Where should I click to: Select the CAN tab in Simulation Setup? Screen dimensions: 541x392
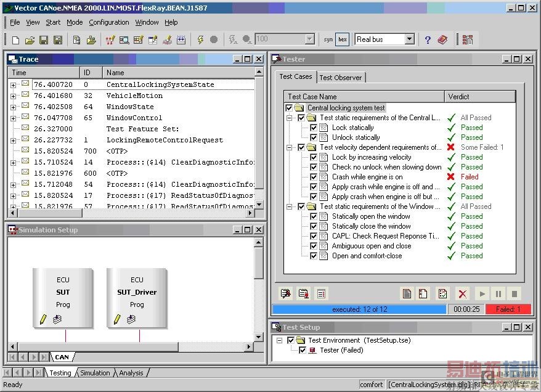[62, 357]
